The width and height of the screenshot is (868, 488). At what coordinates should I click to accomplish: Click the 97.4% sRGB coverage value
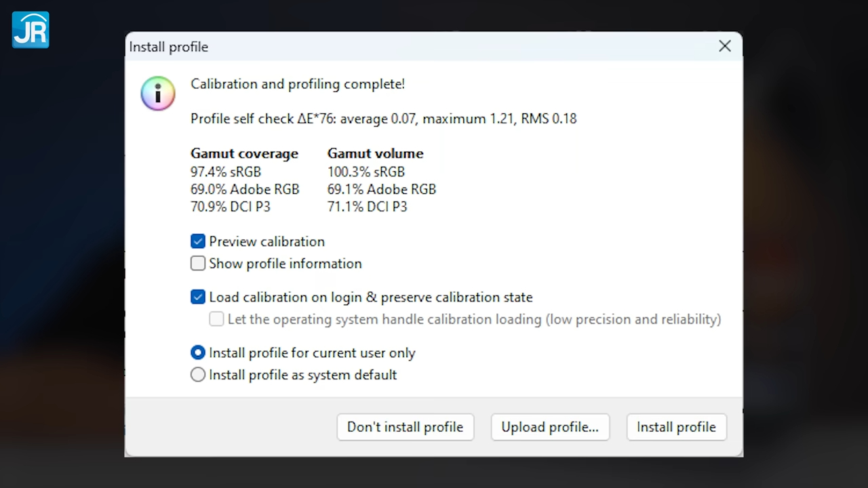tap(225, 171)
